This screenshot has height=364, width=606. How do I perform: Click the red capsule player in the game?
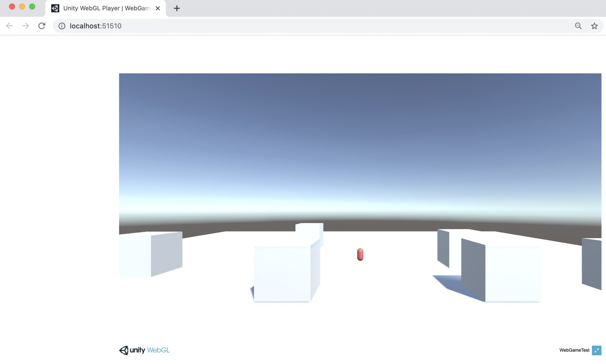tap(360, 254)
